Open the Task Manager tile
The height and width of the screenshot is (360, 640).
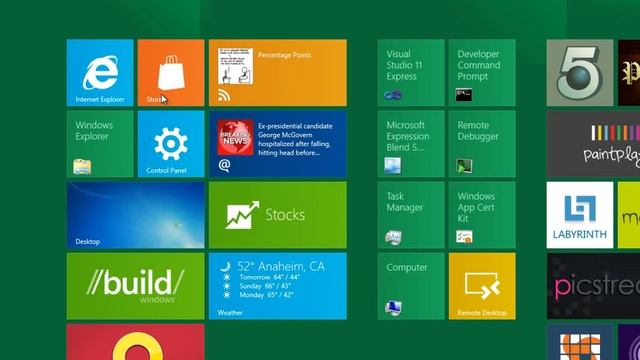coord(411,215)
